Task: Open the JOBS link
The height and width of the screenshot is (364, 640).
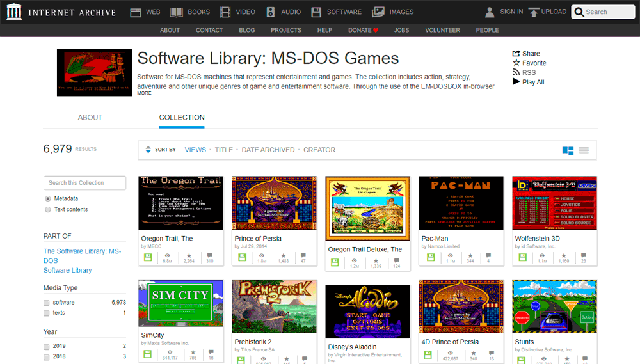Action: click(x=401, y=30)
